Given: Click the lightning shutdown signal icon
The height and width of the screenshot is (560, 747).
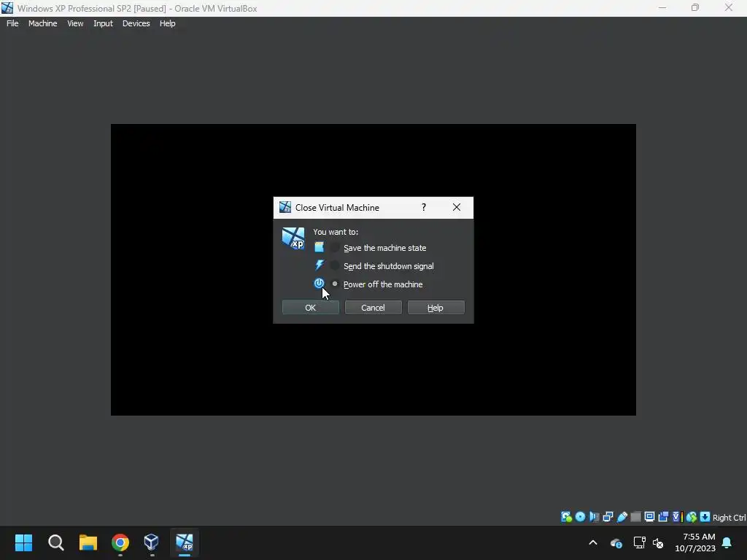Looking at the screenshot, I should pos(320,265).
